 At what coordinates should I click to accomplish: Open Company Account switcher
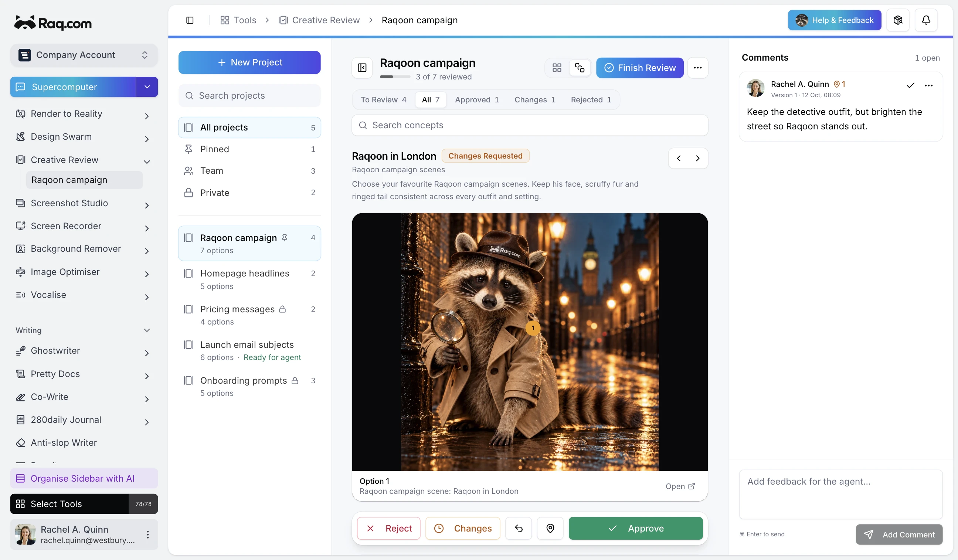(x=84, y=55)
